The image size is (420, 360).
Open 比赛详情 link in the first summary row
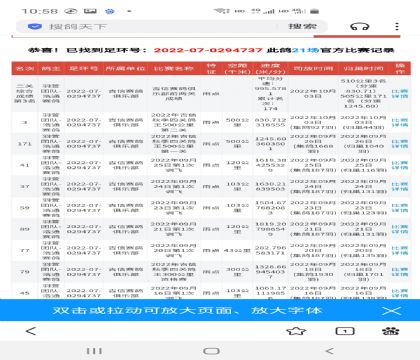pyautogui.click(x=400, y=94)
